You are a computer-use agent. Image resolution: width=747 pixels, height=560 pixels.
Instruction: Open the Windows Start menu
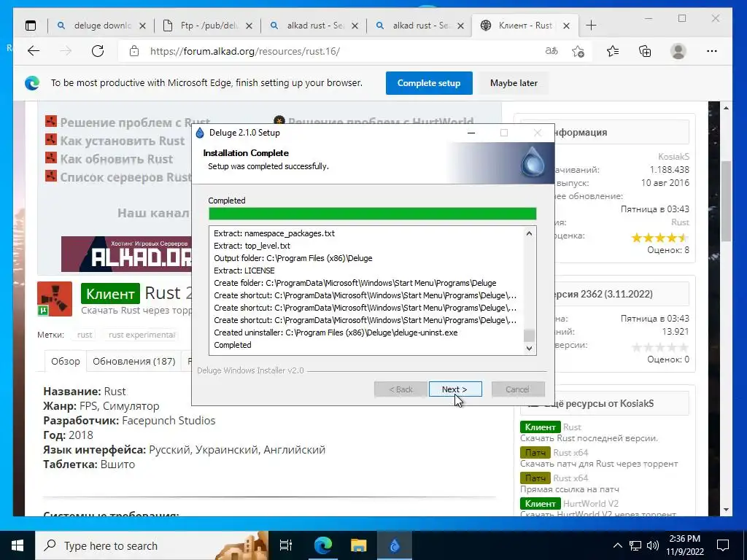[18, 545]
